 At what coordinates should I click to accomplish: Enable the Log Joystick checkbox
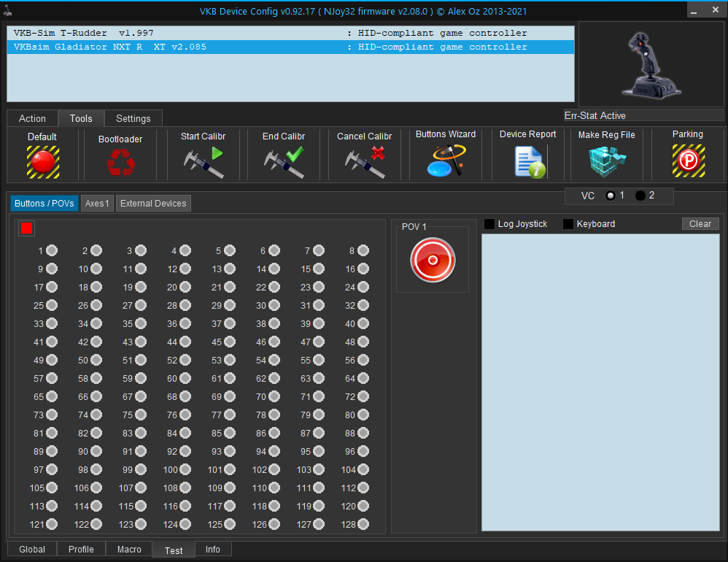[x=489, y=224]
